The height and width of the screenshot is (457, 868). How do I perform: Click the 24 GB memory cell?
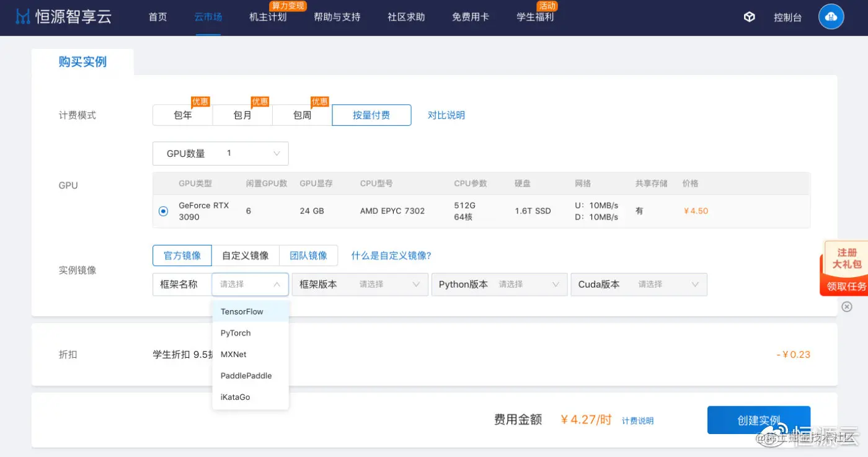(x=312, y=211)
